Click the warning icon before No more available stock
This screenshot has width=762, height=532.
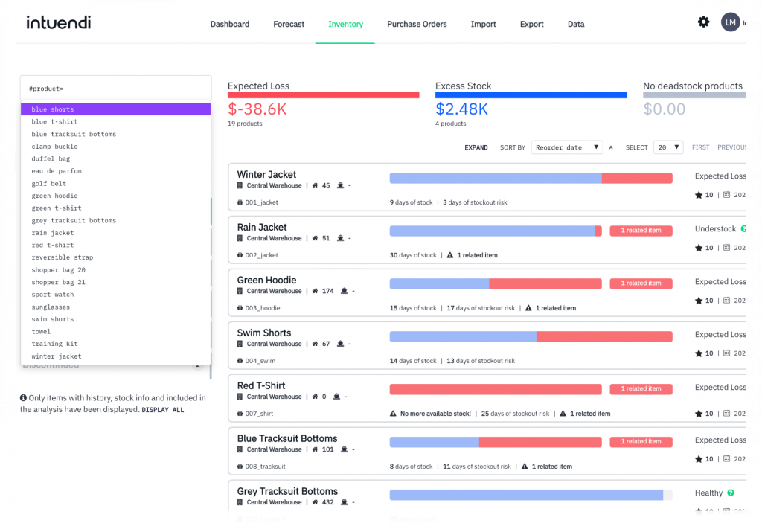tap(393, 414)
